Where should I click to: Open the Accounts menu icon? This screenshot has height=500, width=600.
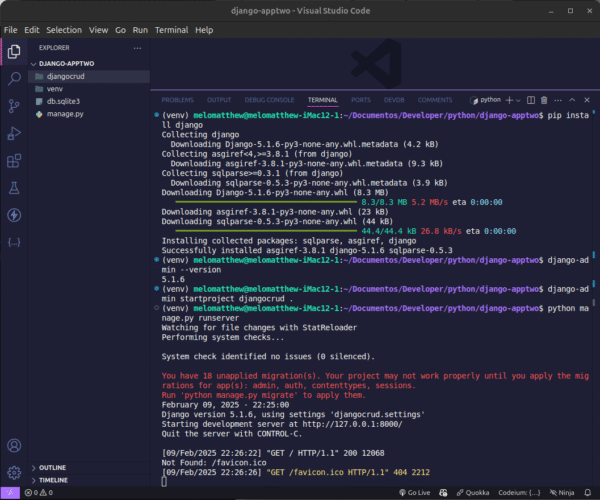14,446
